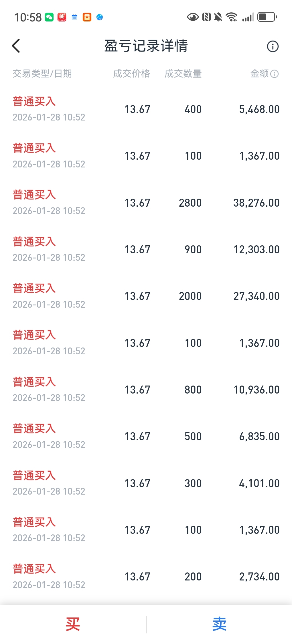Open the buy record with quantity 800
Viewport: 292px width, 644px height.
click(x=146, y=390)
